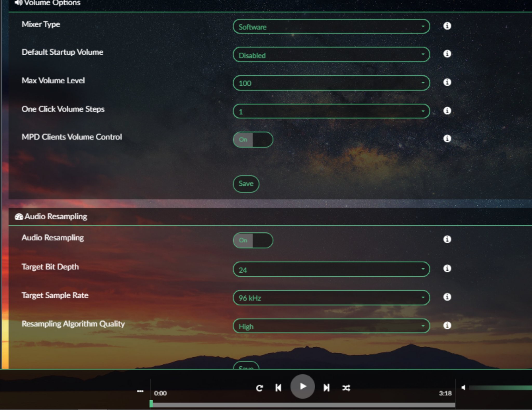532x410 pixels.
Task: View info for One Click Volume Steps
Action: [x=447, y=111]
